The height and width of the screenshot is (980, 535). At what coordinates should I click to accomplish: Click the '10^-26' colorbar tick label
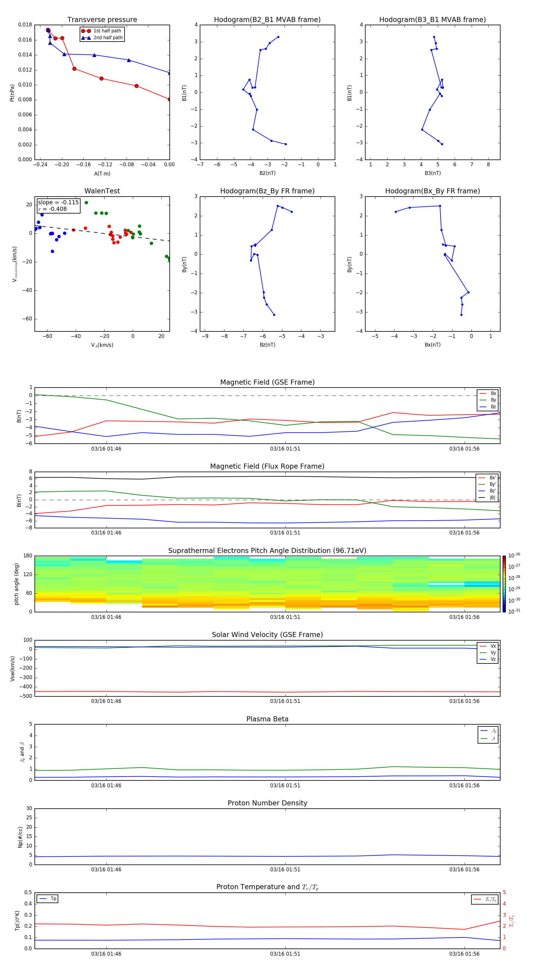[x=514, y=555]
